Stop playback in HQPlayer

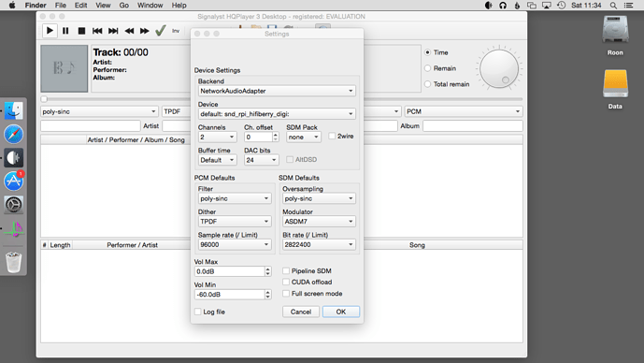tap(81, 31)
